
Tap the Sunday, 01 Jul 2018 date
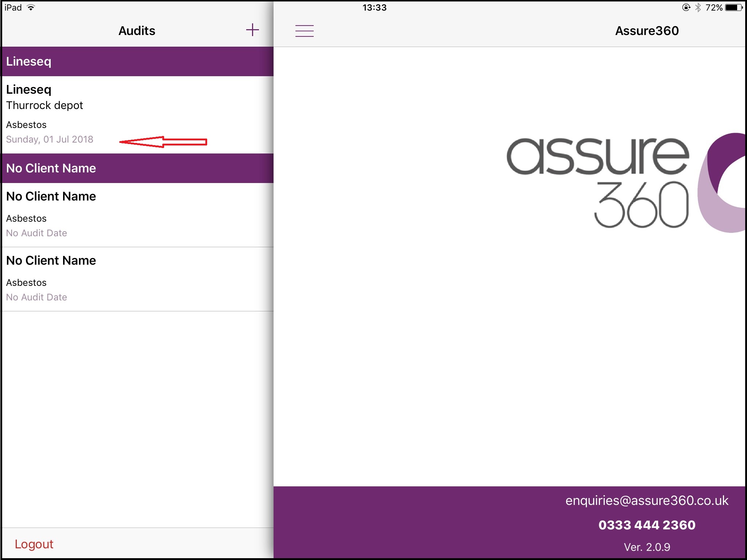click(50, 139)
